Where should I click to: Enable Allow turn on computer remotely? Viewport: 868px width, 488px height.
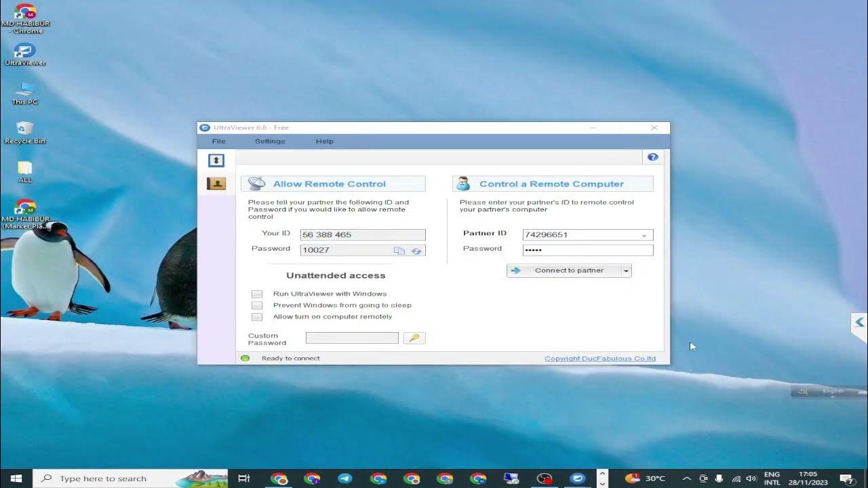click(257, 317)
